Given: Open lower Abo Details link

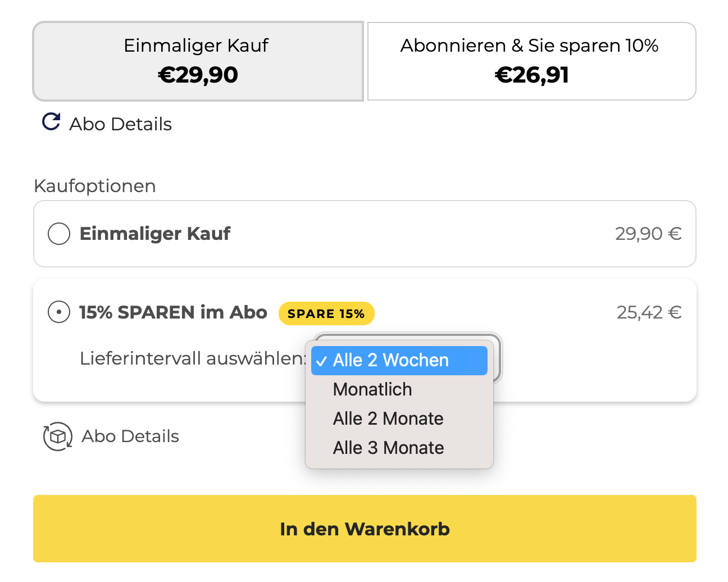Looking at the screenshot, I should pyautogui.click(x=130, y=436).
